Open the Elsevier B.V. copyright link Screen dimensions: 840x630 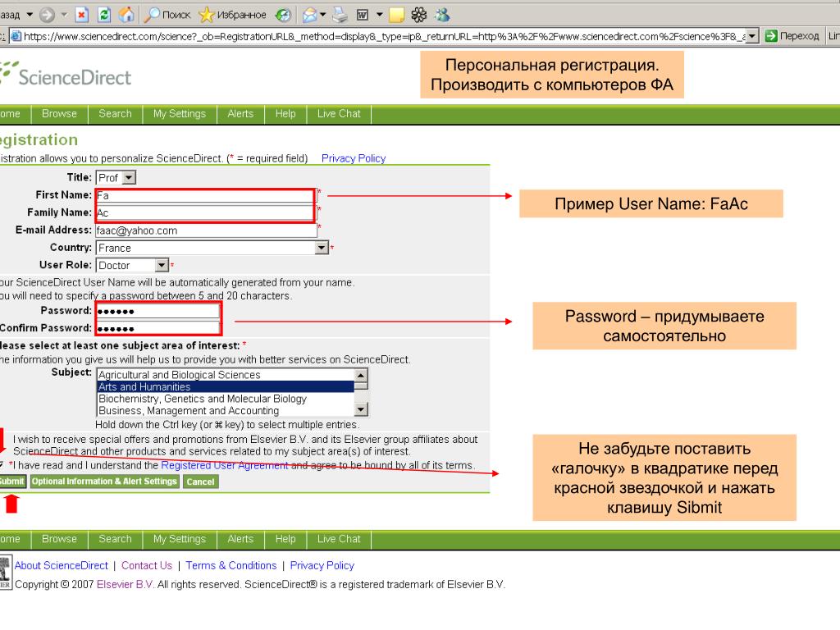(126, 584)
